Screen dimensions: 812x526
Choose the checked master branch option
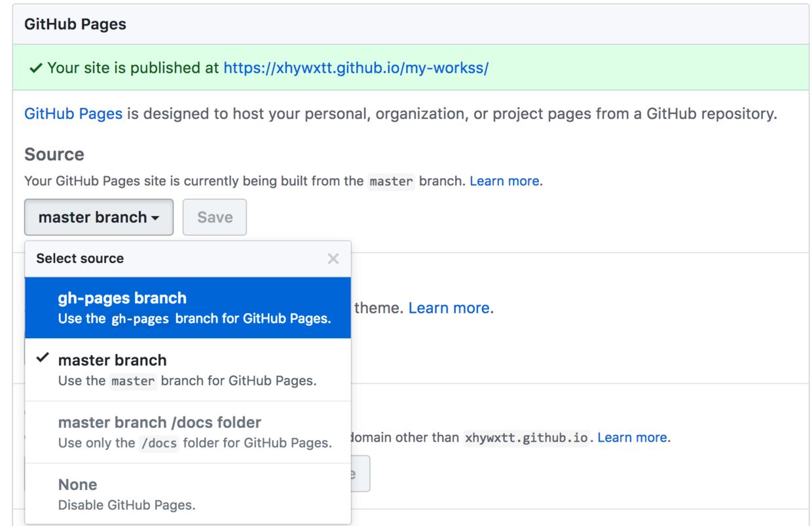[188, 370]
